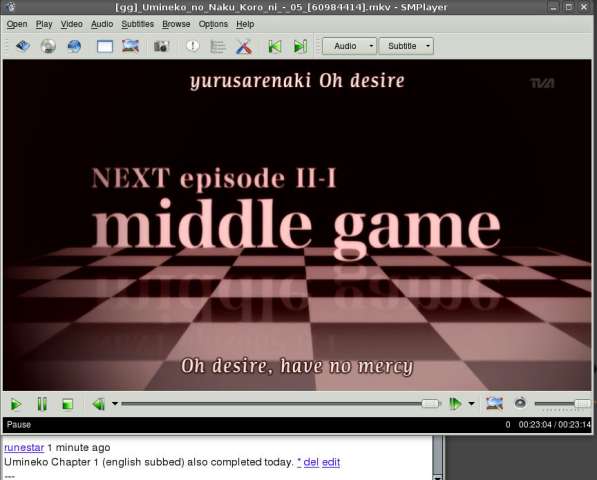This screenshot has height=480, width=597.
Task: Click the runestar user link
Action: 24,448
